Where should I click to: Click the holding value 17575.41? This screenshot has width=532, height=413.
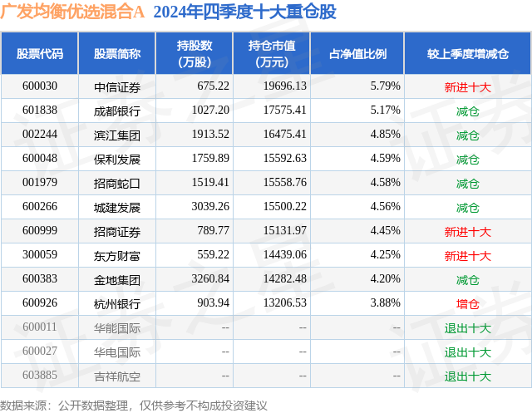click(x=285, y=110)
